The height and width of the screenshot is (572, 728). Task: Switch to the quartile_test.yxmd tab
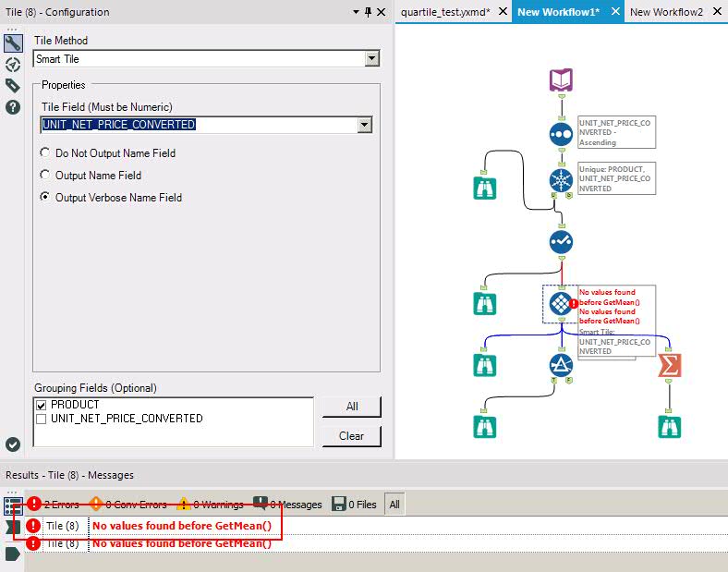(x=445, y=12)
